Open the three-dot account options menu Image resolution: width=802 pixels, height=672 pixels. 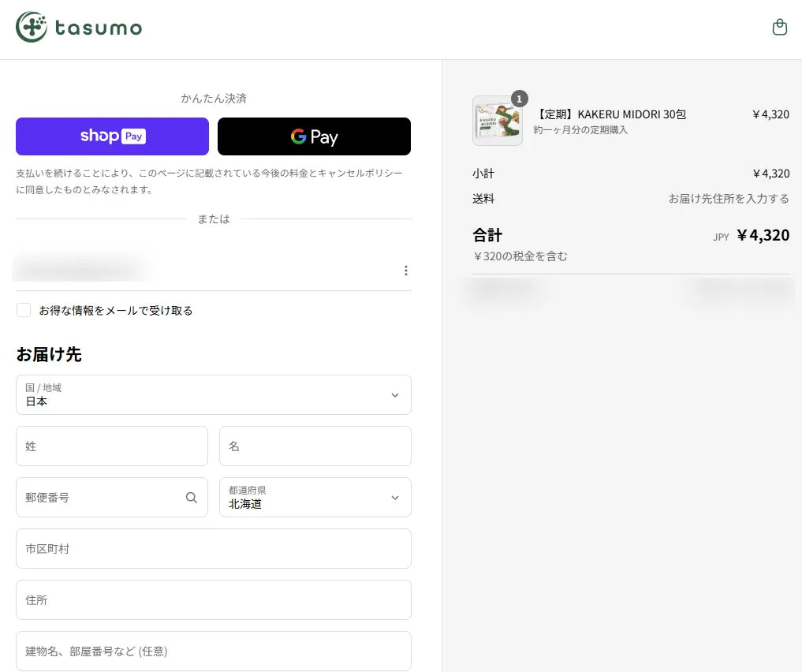pos(406,271)
